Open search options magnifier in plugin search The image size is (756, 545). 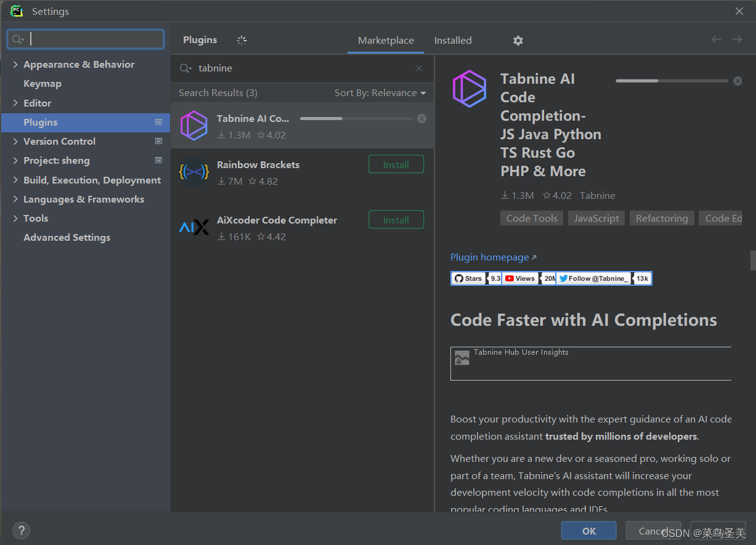(x=185, y=68)
